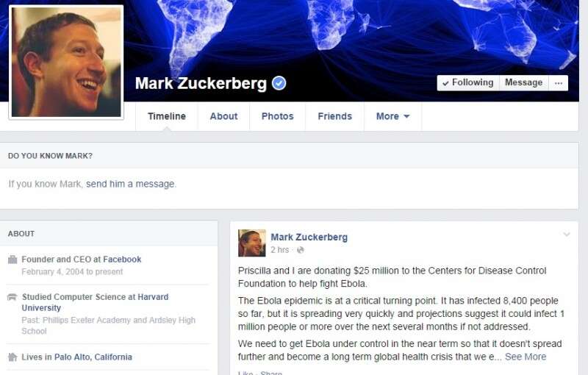Image resolution: width=588 pixels, height=375 pixels.
Task: Click the graduation education icon in About
Action: pos(12,297)
